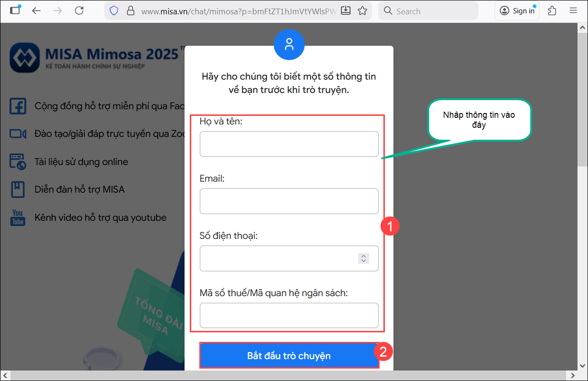This screenshot has height=381, width=588.
Task: Click the Bắt đầu trò chuyện button
Action: point(289,356)
